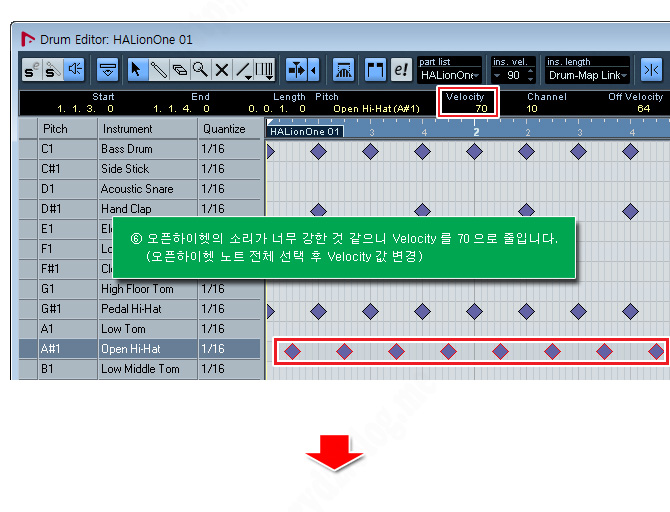Open the ins. length Drum-Map Link dropdown

point(588,76)
